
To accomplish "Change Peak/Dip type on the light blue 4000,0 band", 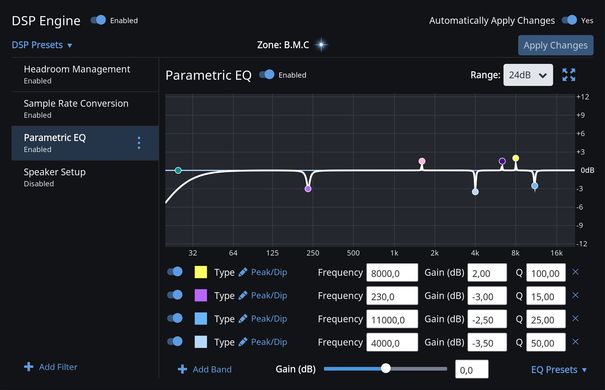I will coord(269,342).
